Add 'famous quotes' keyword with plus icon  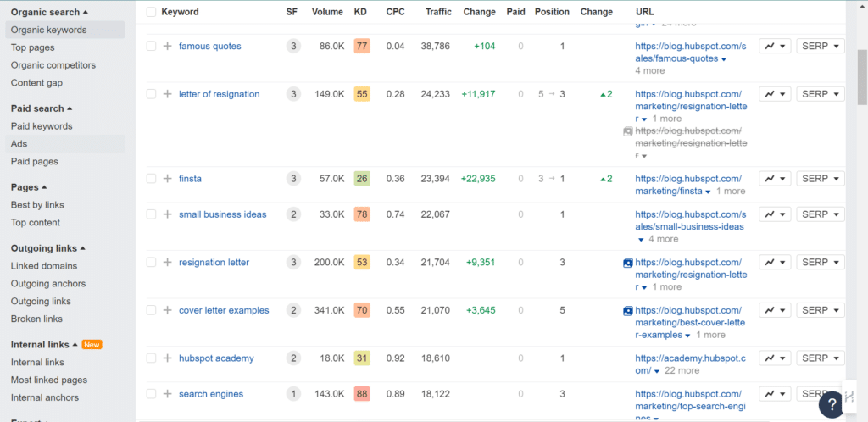(x=168, y=47)
